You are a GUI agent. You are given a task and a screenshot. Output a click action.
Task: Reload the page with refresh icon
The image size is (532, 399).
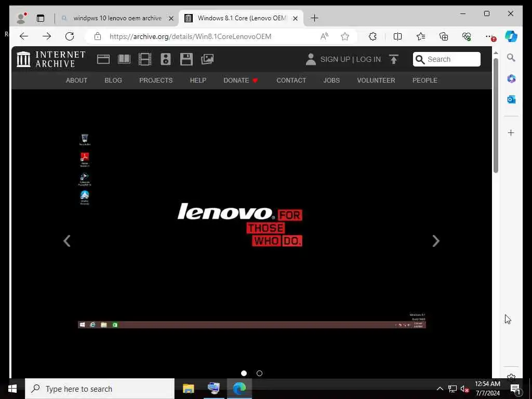click(x=70, y=36)
